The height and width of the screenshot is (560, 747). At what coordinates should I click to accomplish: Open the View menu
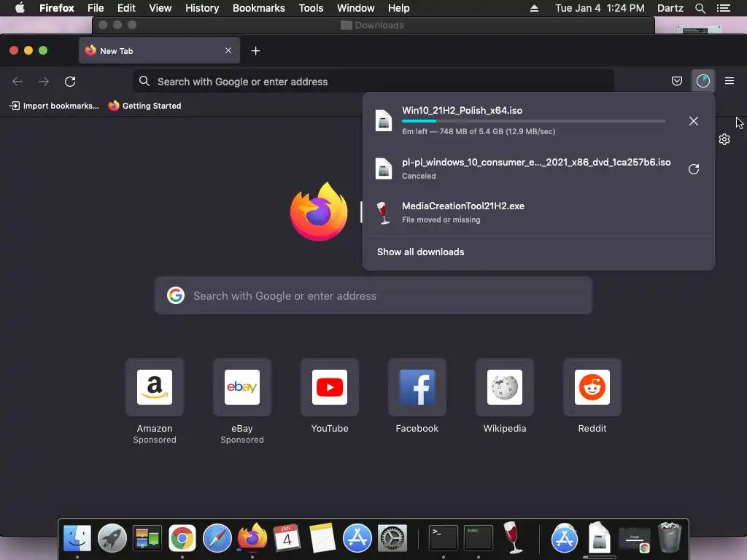coord(160,8)
